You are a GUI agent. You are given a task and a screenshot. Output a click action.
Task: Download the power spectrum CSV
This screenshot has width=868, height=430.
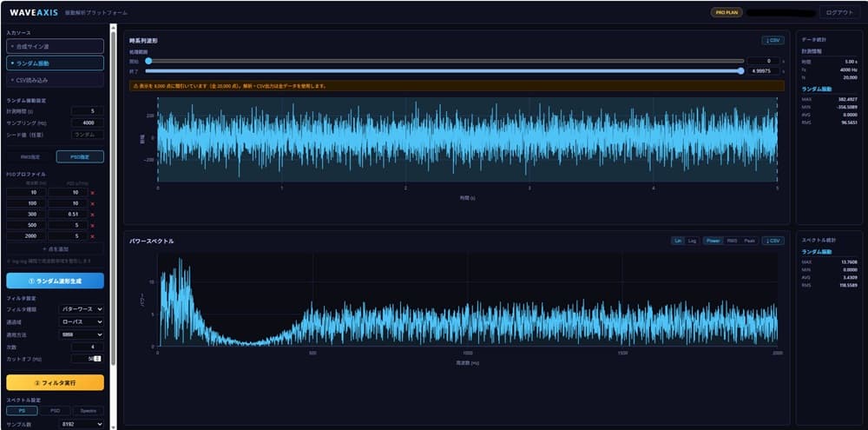[x=773, y=241]
